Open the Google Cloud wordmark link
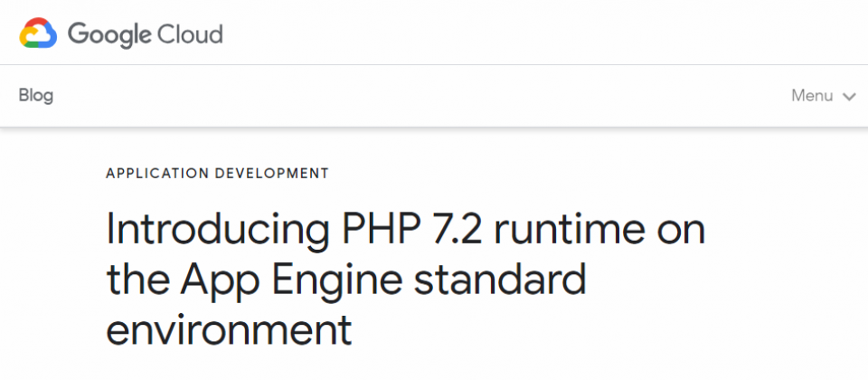Image resolution: width=868 pixels, height=380 pixels. tap(145, 33)
